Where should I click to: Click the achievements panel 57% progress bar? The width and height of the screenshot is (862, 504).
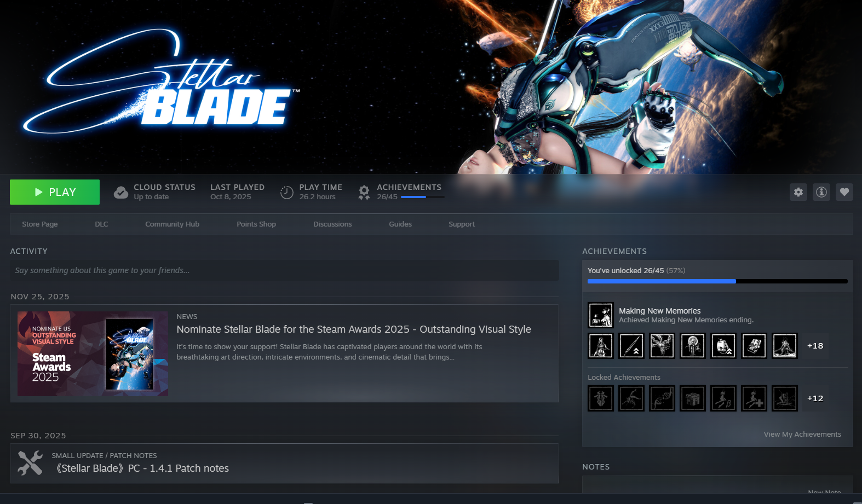[x=717, y=281]
